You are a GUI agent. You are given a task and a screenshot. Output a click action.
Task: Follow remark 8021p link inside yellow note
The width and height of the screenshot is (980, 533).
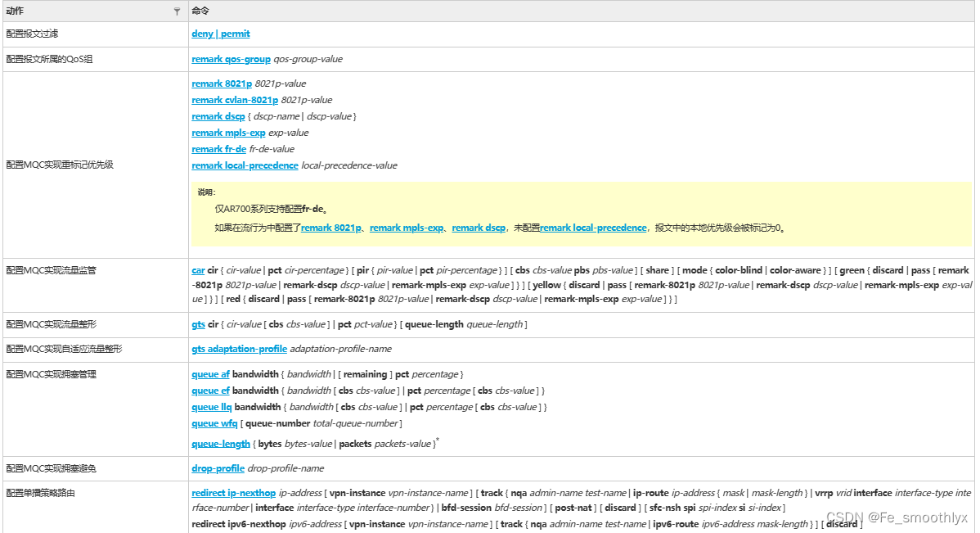tap(331, 228)
